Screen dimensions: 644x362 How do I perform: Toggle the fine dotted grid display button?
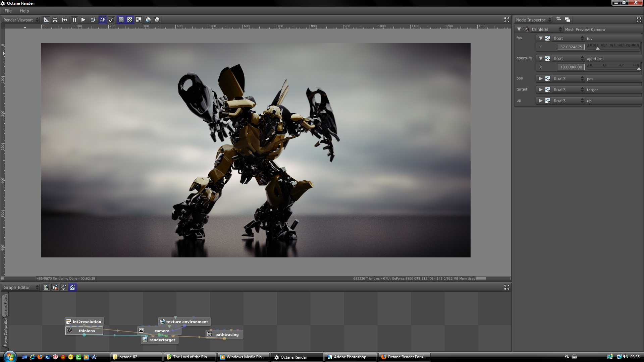click(x=121, y=20)
